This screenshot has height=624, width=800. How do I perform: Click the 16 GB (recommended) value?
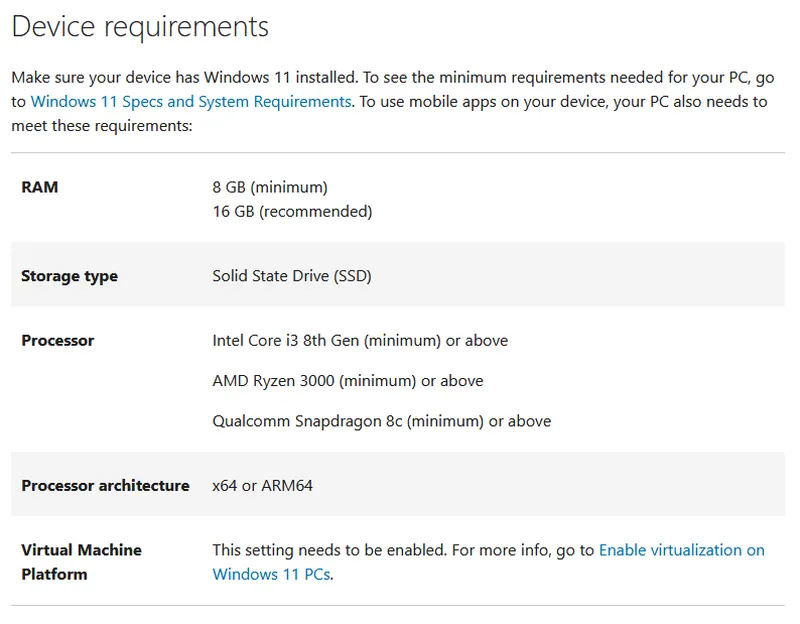click(x=292, y=211)
